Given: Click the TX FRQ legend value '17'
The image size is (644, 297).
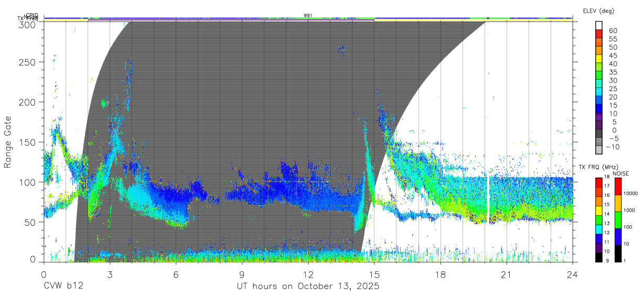Looking at the screenshot, I should tap(606, 186).
